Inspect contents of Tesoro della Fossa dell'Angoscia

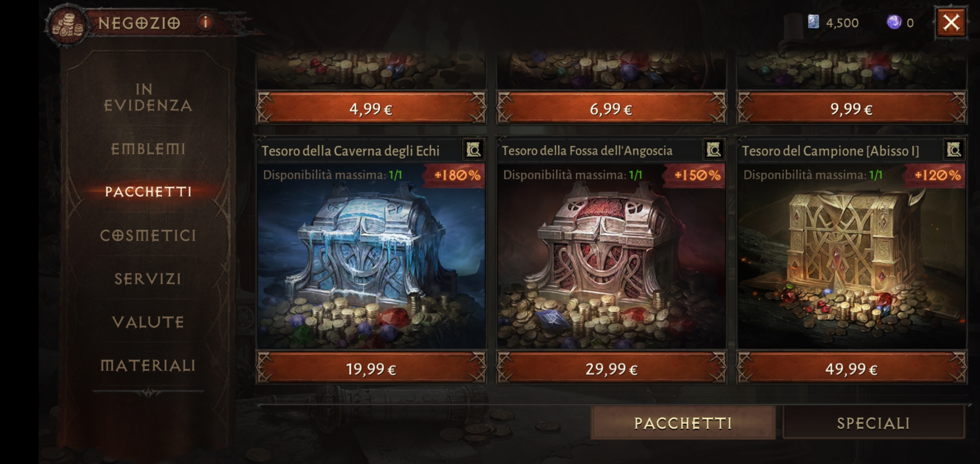pos(714,150)
